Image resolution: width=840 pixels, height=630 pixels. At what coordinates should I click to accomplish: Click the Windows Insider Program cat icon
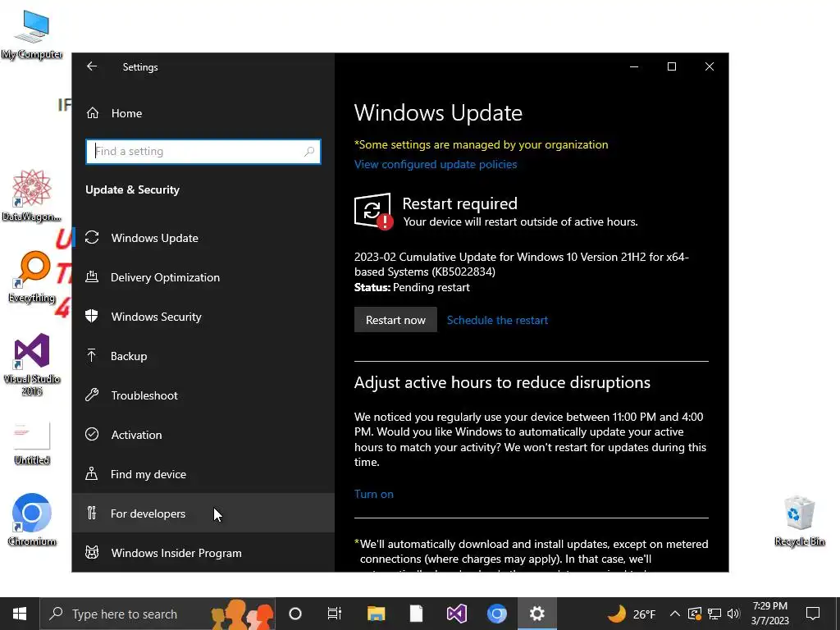pos(92,552)
